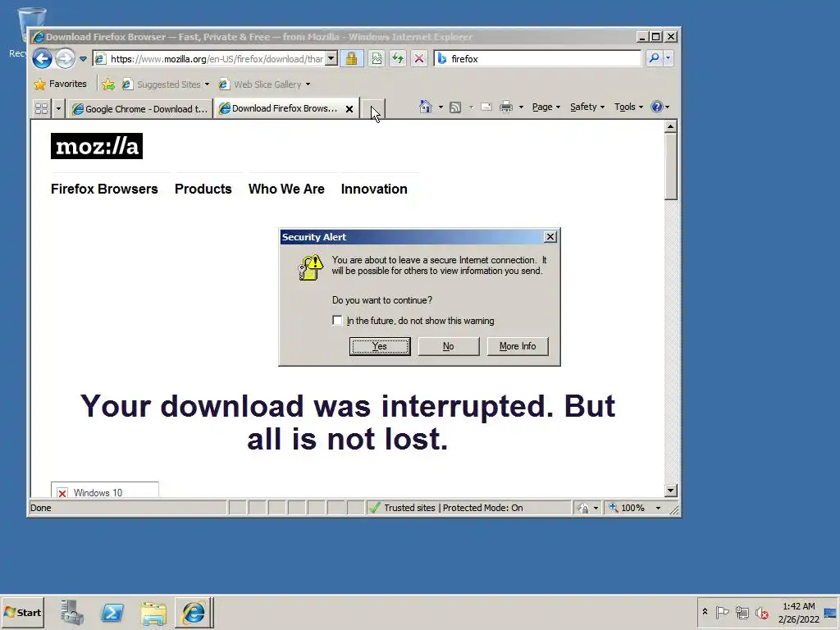
Task: Click the Help question mark icon
Action: [657, 107]
